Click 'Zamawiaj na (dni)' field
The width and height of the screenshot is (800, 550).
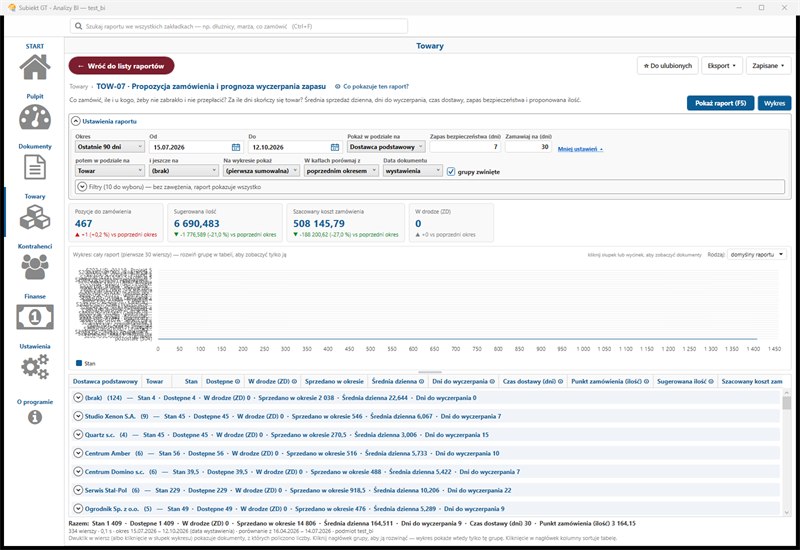click(528, 147)
